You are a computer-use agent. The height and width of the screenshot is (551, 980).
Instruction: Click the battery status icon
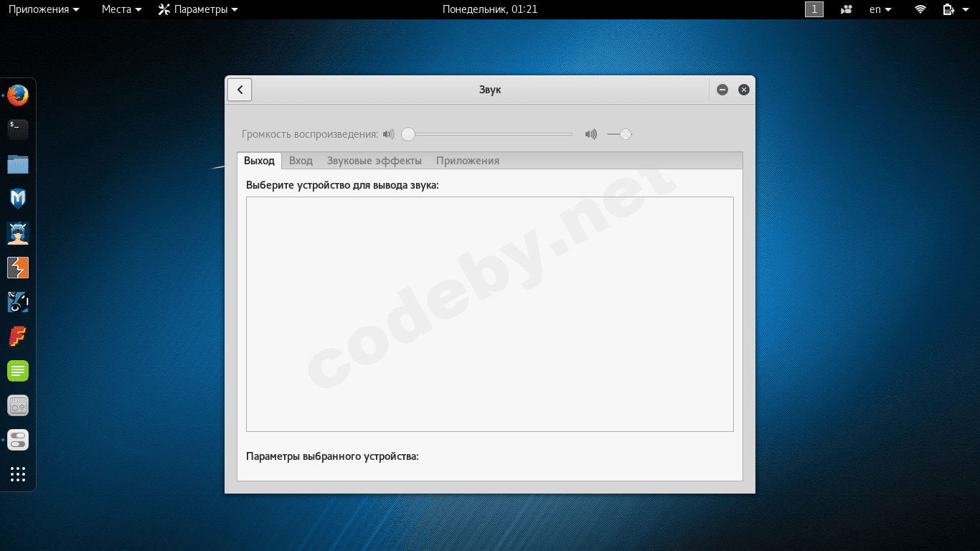pos(949,9)
